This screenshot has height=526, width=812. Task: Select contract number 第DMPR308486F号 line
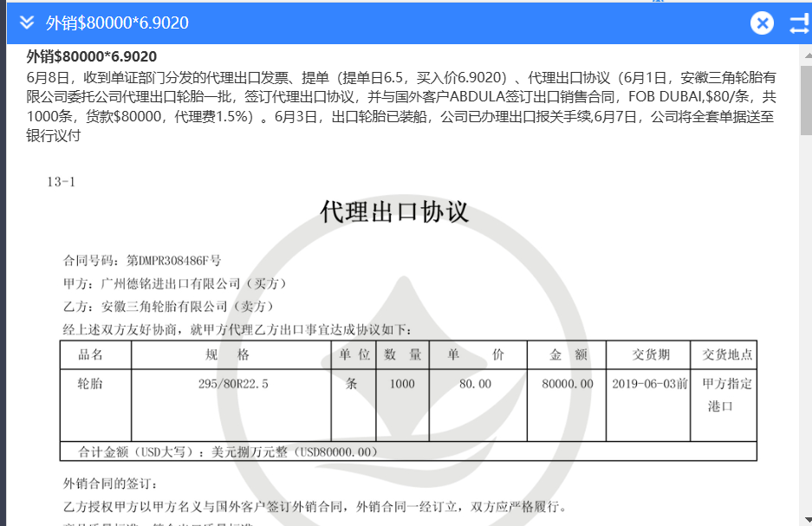tap(142, 261)
